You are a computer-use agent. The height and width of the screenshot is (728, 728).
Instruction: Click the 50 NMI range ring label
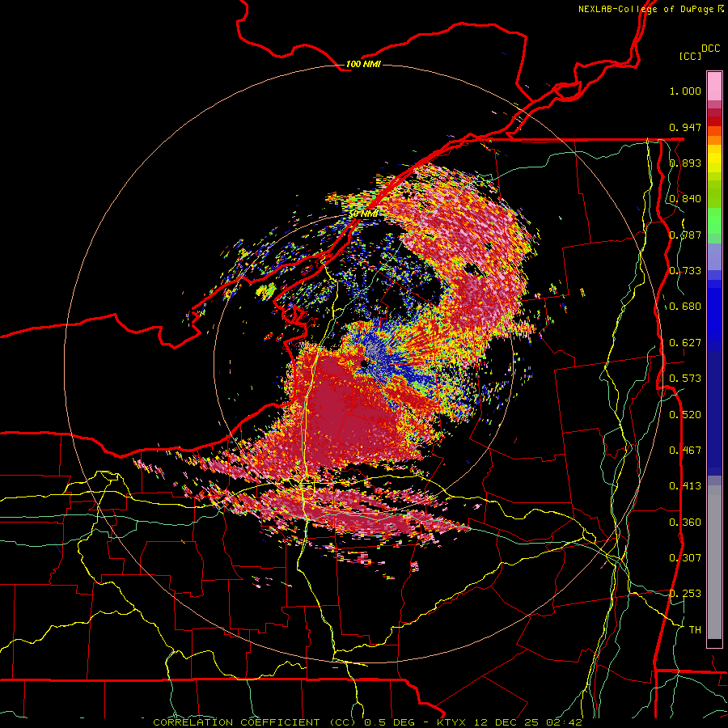(x=363, y=214)
